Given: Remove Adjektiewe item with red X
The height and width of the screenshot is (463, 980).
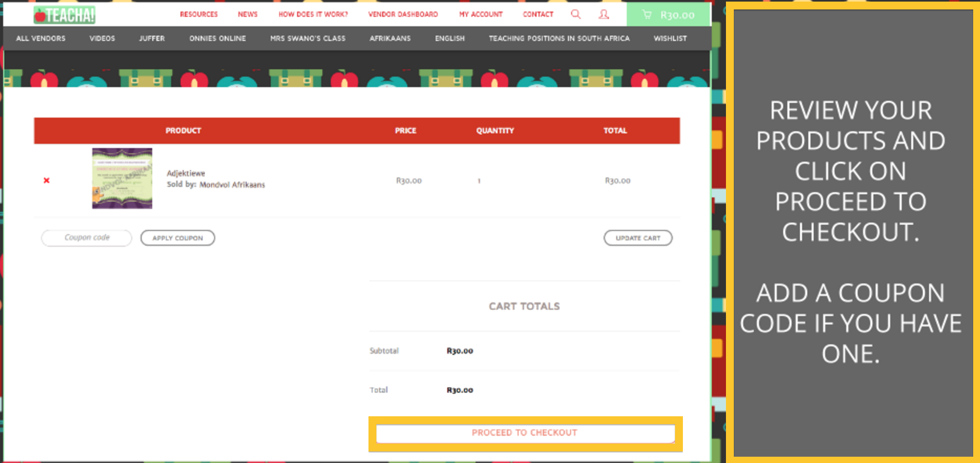Looking at the screenshot, I should pos(47,181).
